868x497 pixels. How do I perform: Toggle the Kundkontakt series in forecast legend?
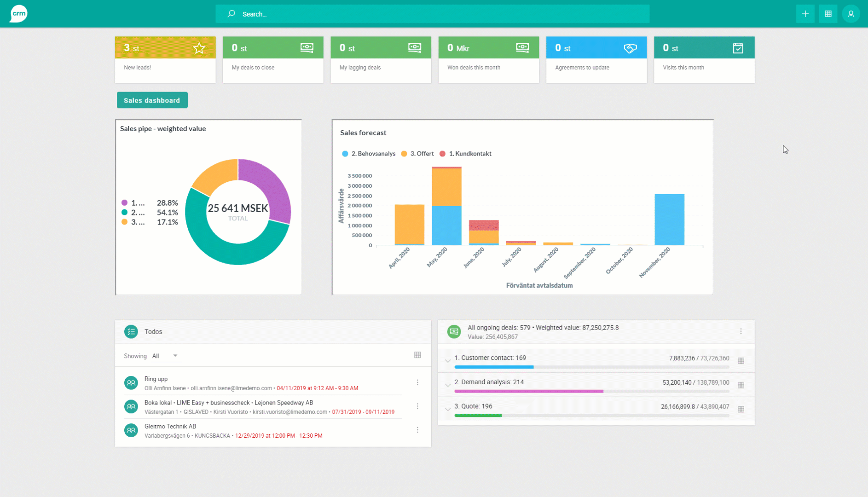point(465,153)
